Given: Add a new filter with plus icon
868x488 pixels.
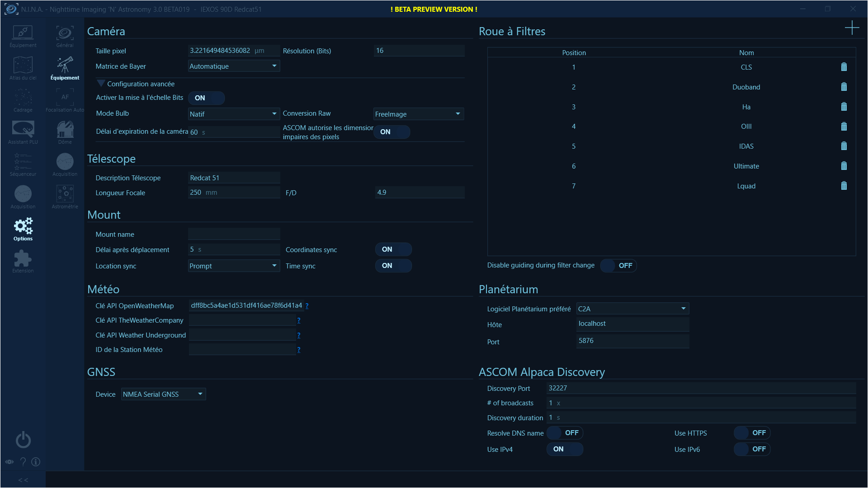Looking at the screenshot, I should tap(852, 28).
